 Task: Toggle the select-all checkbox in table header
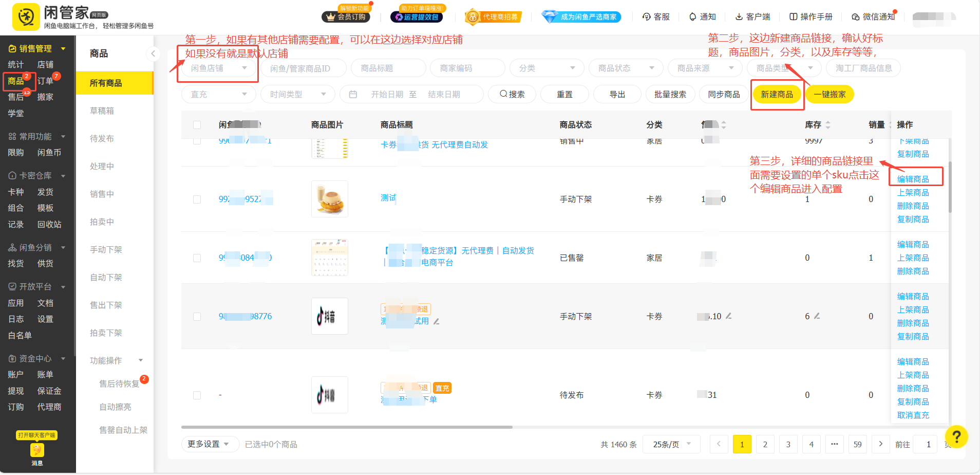197,125
